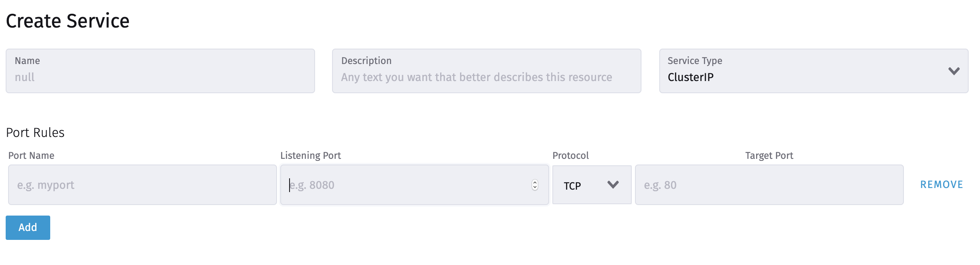Click REMOVE next to Target Port

point(941,184)
